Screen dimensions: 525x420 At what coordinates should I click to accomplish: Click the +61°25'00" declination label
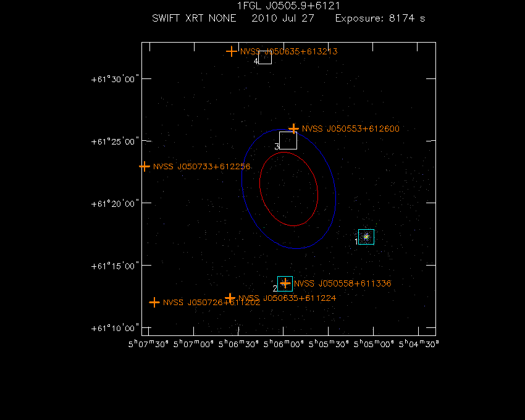point(115,141)
